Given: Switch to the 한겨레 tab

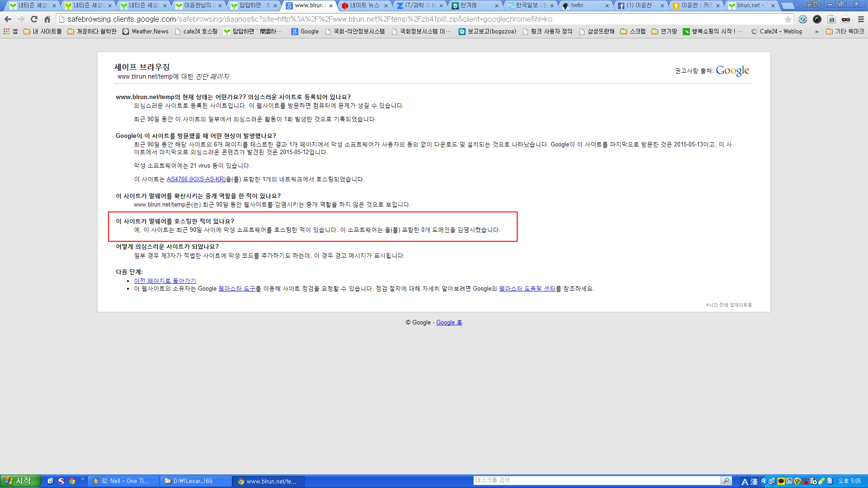Looking at the screenshot, I should [476, 5].
